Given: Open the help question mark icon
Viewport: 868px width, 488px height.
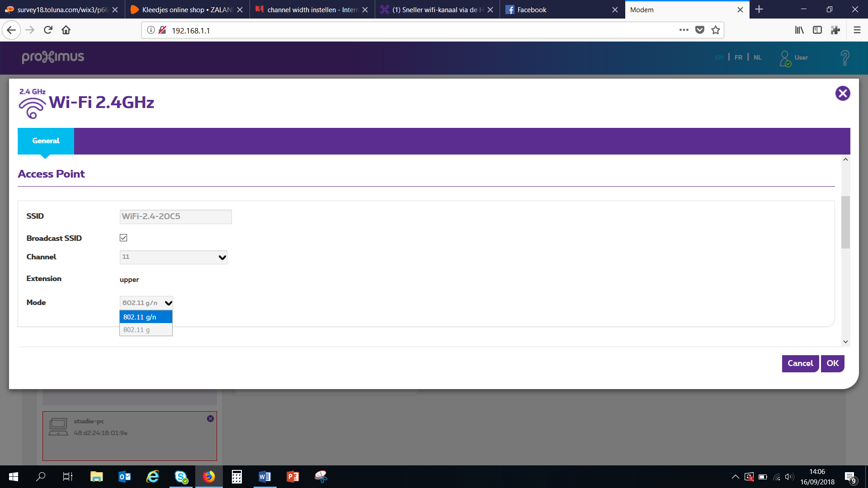Looking at the screenshot, I should click(844, 58).
